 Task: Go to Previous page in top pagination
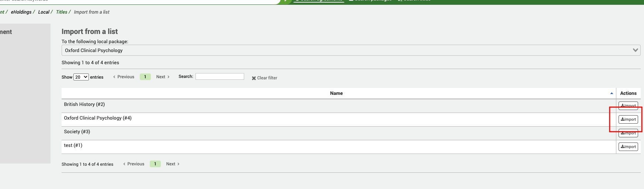(x=124, y=77)
